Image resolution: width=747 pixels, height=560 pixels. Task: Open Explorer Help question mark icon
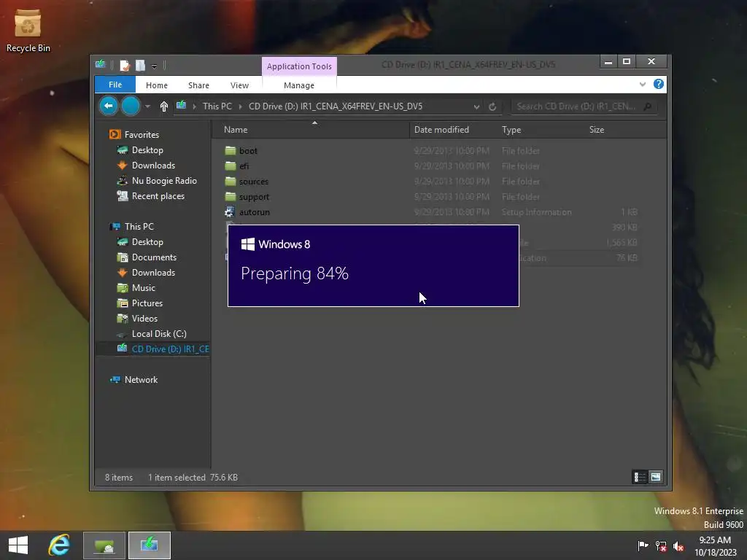[659, 85]
